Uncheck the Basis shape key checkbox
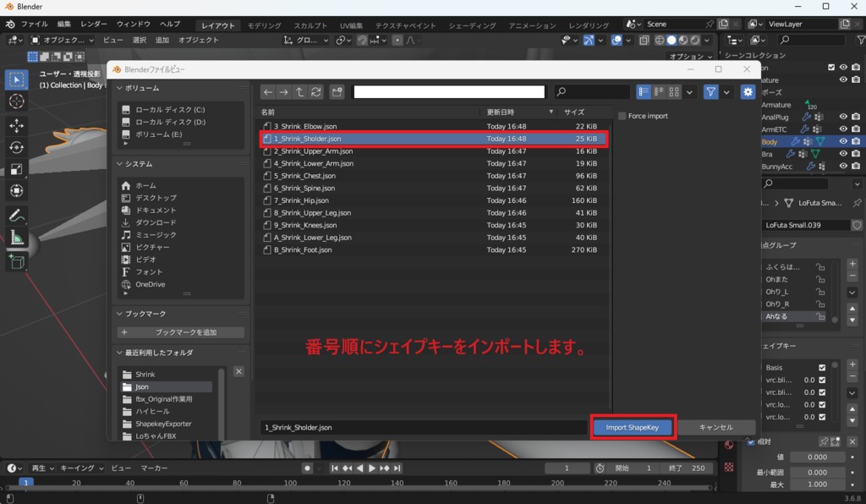This screenshot has width=866, height=504. tap(822, 368)
